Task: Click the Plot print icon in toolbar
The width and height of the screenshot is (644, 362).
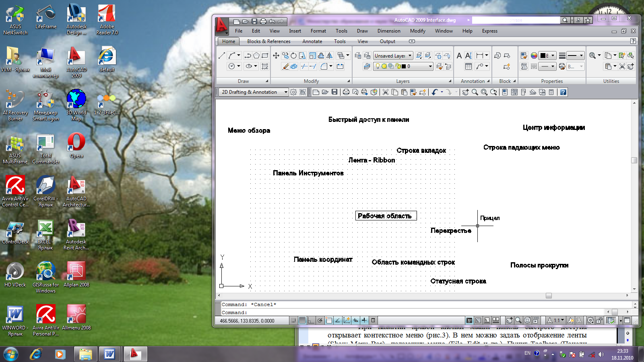Action: pyautogui.click(x=346, y=92)
